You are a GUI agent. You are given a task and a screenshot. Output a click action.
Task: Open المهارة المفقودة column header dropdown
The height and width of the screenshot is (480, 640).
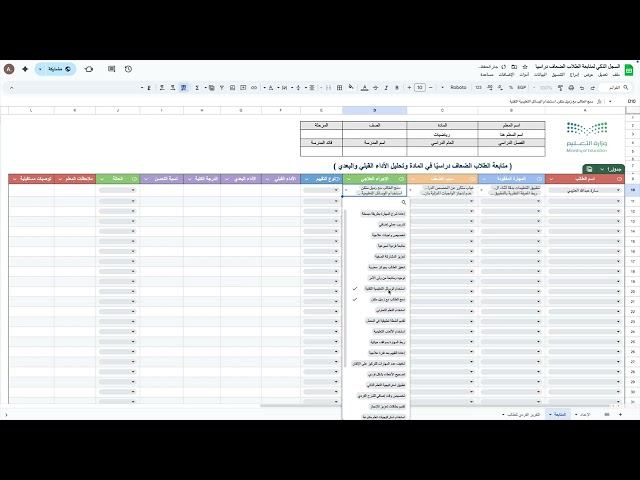(483, 179)
